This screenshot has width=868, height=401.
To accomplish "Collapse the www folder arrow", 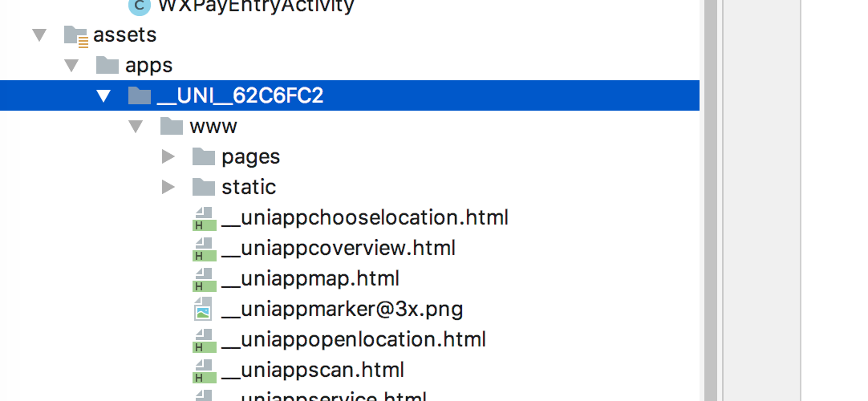I will tap(136, 127).
